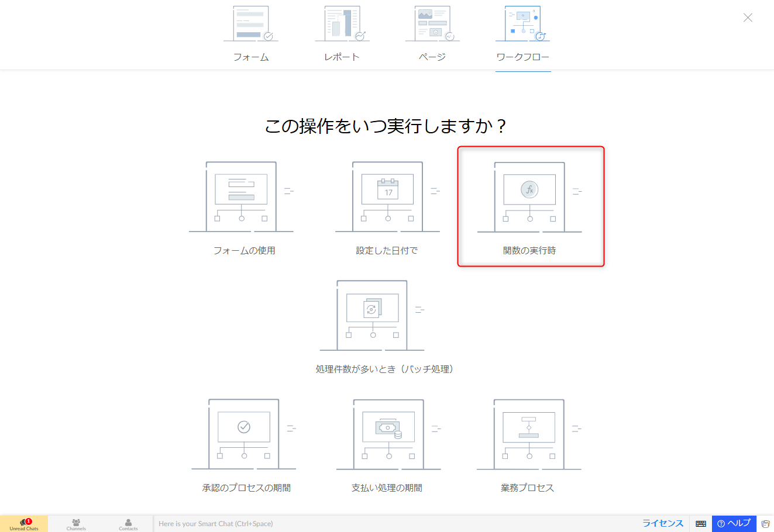Choose the 業務プロセス blueprint icon
This screenshot has height=532, width=774.
[529, 434]
